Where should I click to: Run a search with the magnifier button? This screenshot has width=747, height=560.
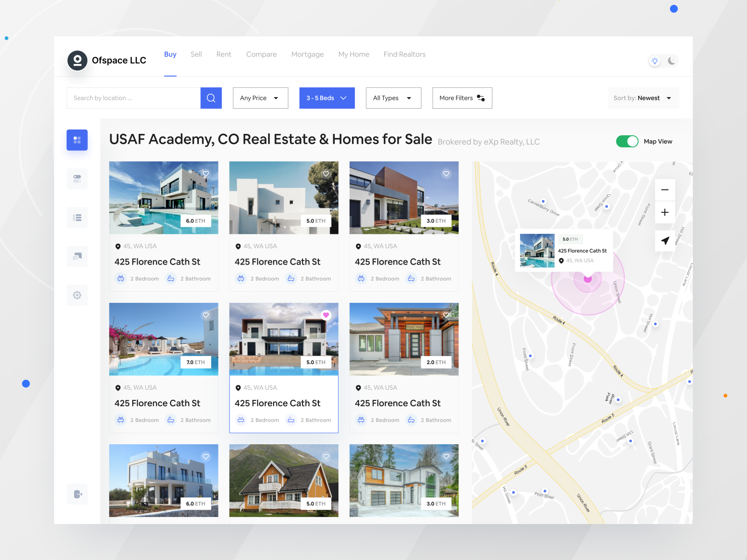click(x=211, y=98)
